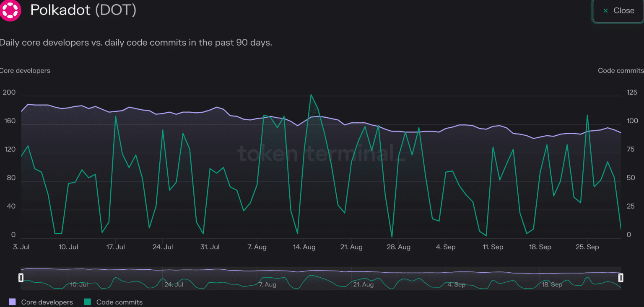Click the Core developers left axis title
This screenshot has height=307, width=644.
pos(25,71)
